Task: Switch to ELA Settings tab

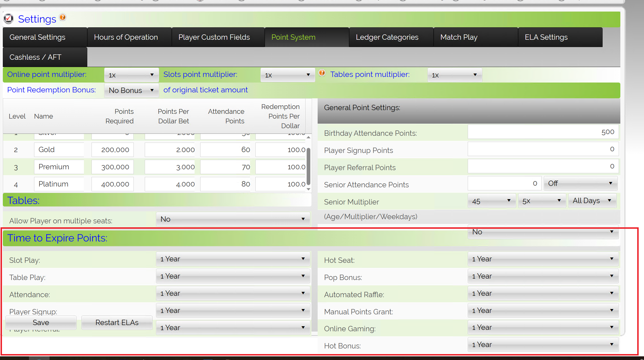Action: pyautogui.click(x=560, y=37)
